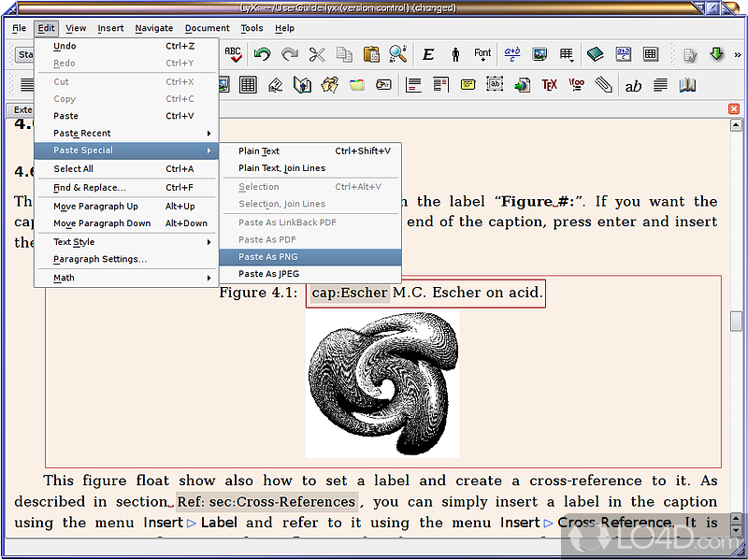Screen dimensions: 748x560
Task: Click the spellcheck ABC icon
Action: [x=233, y=54]
